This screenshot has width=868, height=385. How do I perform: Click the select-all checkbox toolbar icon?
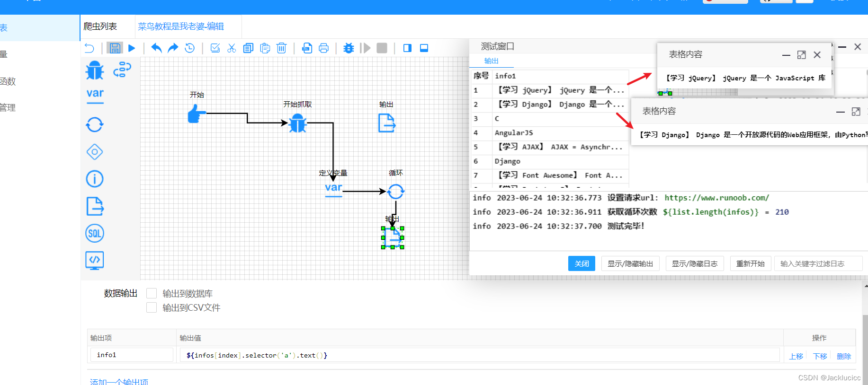[215, 48]
